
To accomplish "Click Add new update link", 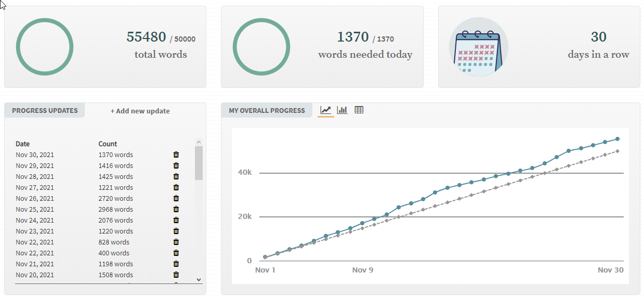I will (x=140, y=111).
